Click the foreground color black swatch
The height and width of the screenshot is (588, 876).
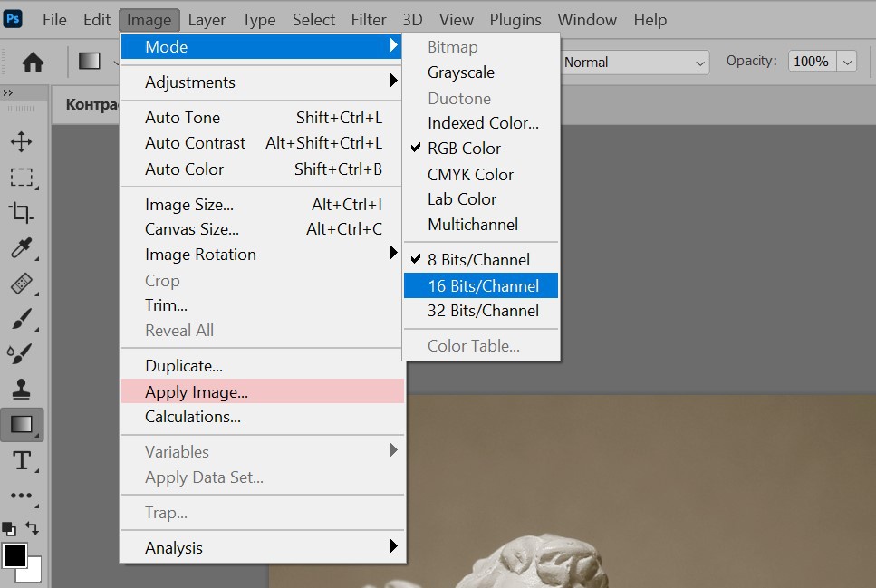click(x=14, y=554)
